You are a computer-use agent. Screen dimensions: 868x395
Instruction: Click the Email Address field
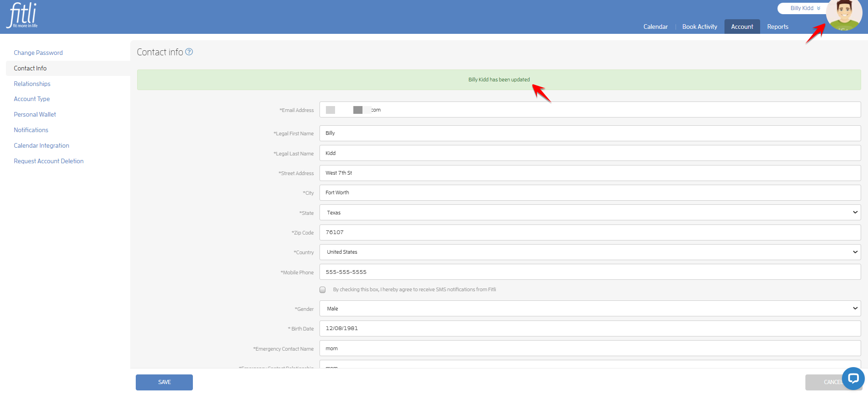coord(590,110)
